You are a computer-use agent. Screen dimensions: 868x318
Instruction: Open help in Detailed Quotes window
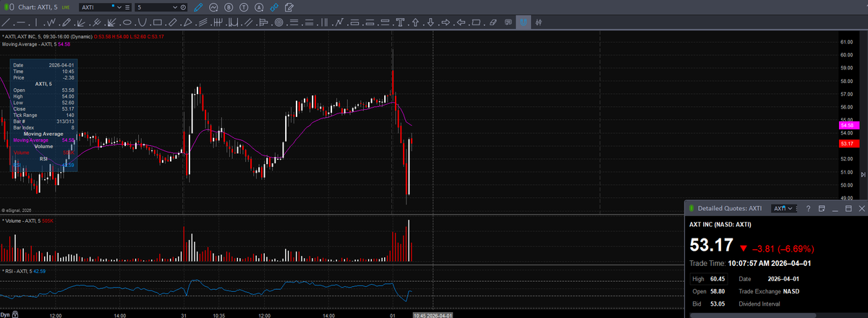tap(807, 208)
